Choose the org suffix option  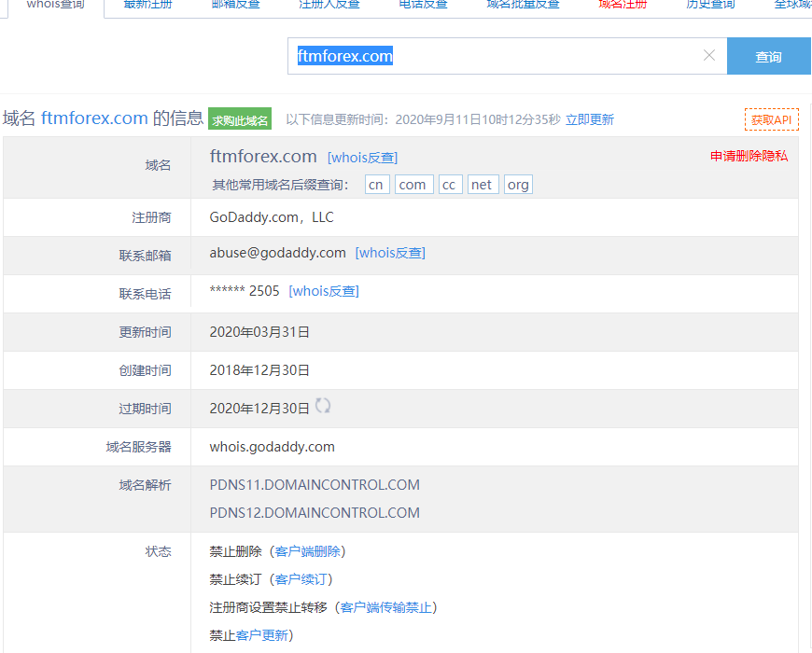point(518,185)
